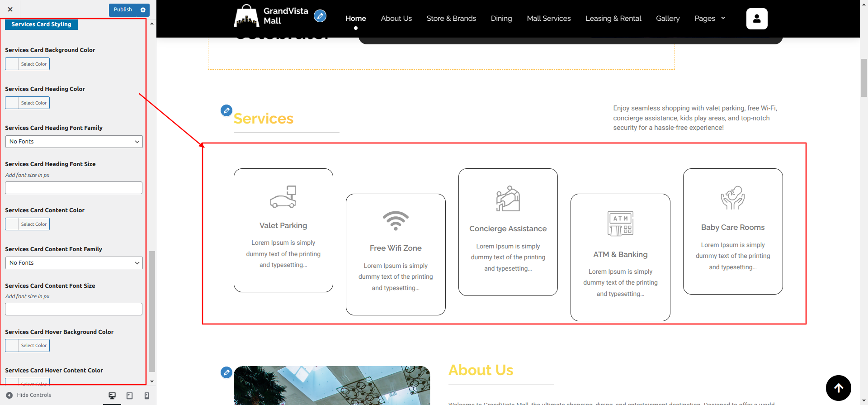The height and width of the screenshot is (405, 868).
Task: Open publish settings gear
Action: 143,10
